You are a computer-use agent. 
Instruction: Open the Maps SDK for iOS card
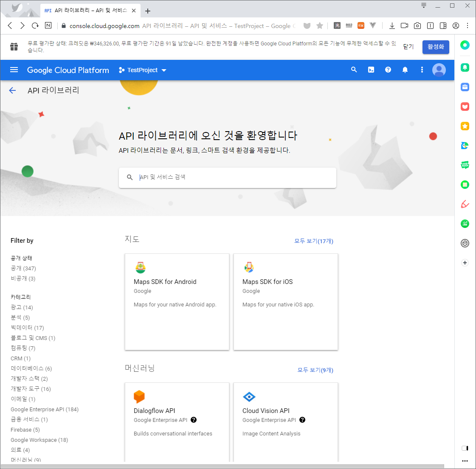point(285,302)
